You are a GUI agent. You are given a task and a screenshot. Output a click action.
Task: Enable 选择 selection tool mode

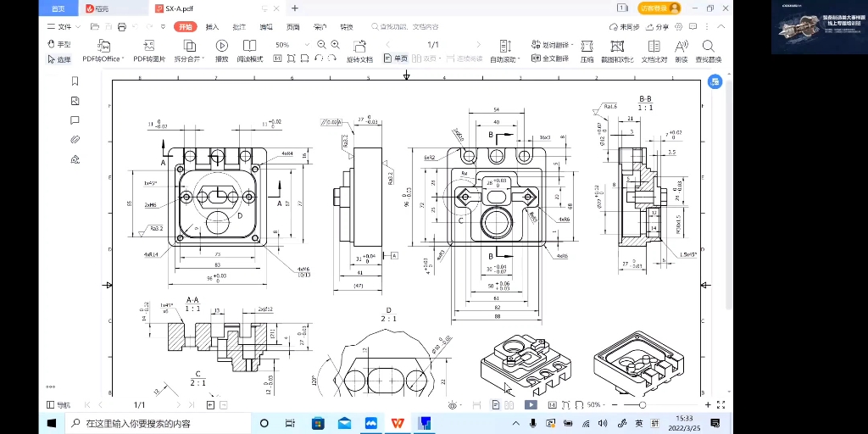(59, 59)
